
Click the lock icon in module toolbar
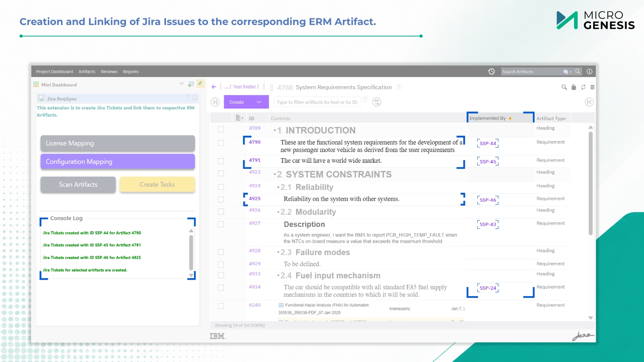[x=574, y=87]
